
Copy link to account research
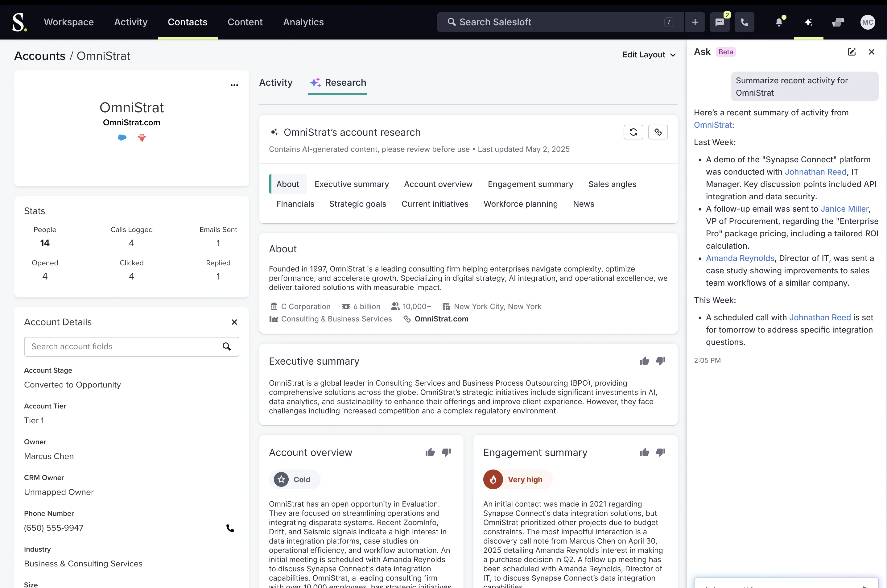[x=658, y=132]
